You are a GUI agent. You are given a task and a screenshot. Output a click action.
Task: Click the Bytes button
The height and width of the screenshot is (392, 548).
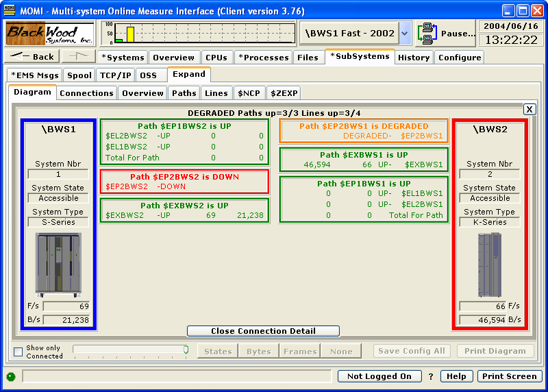pyautogui.click(x=259, y=351)
